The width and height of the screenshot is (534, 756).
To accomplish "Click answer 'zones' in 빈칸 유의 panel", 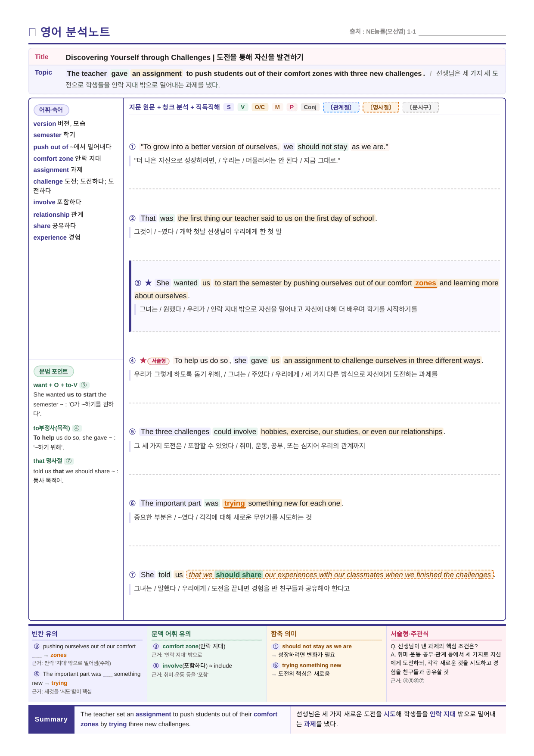I will pyautogui.click(x=59, y=655).
